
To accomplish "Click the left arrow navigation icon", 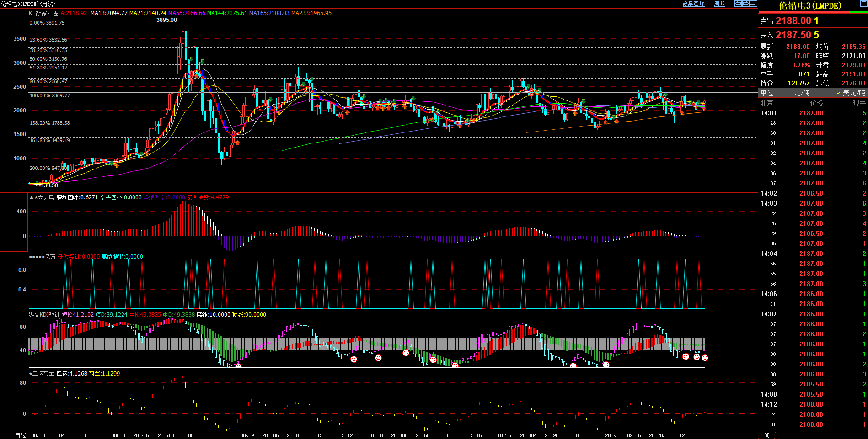I will [738, 4].
